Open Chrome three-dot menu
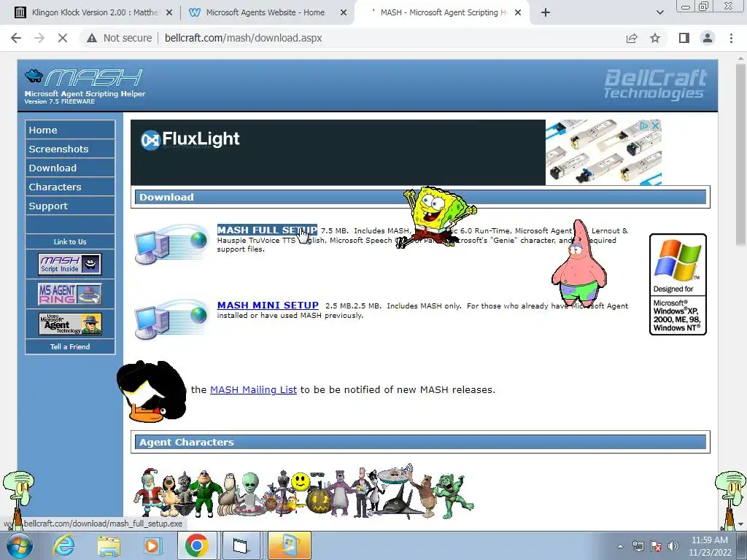The height and width of the screenshot is (560, 747). [x=731, y=38]
